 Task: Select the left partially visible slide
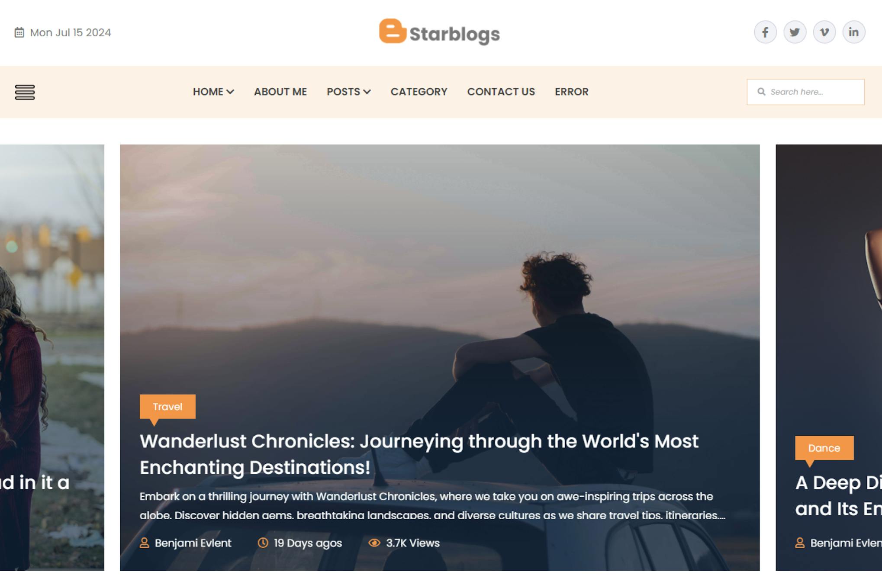tap(52, 357)
